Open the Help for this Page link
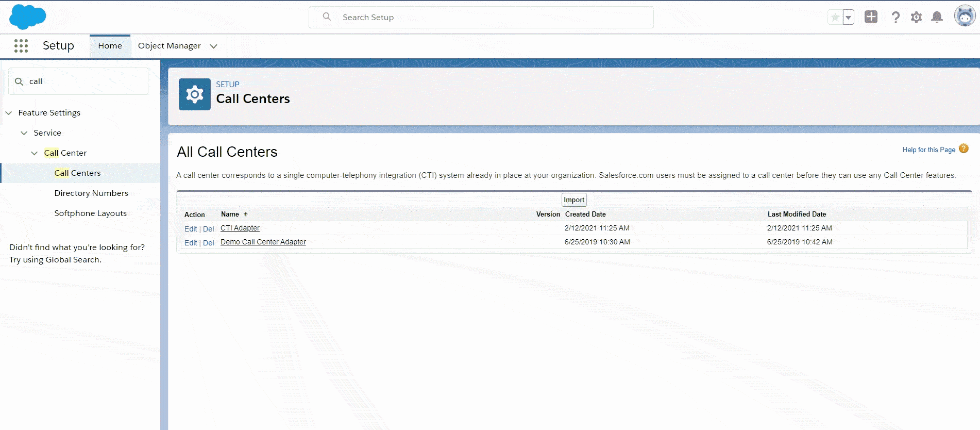Image resolution: width=980 pixels, height=430 pixels. [928, 150]
